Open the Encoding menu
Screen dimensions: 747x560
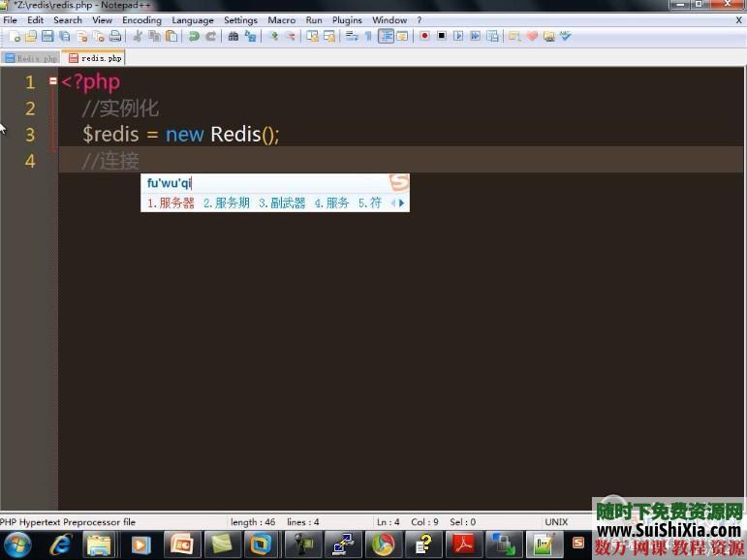tap(141, 19)
